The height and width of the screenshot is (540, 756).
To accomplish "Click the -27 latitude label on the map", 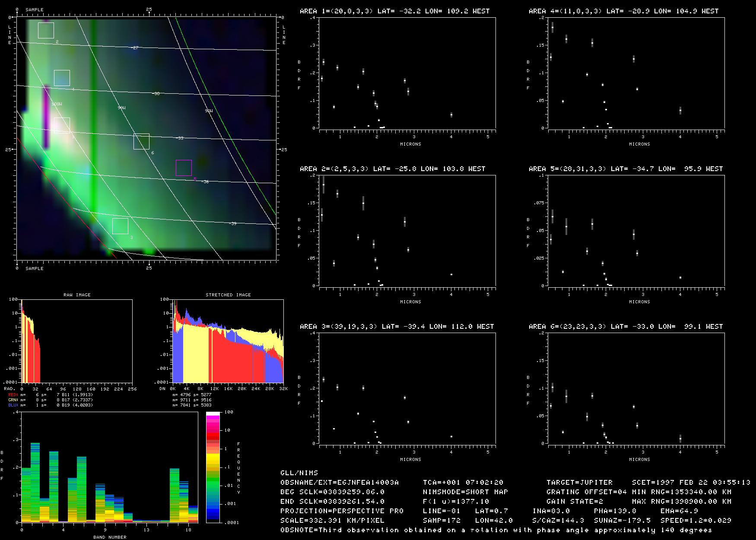I will [x=135, y=48].
